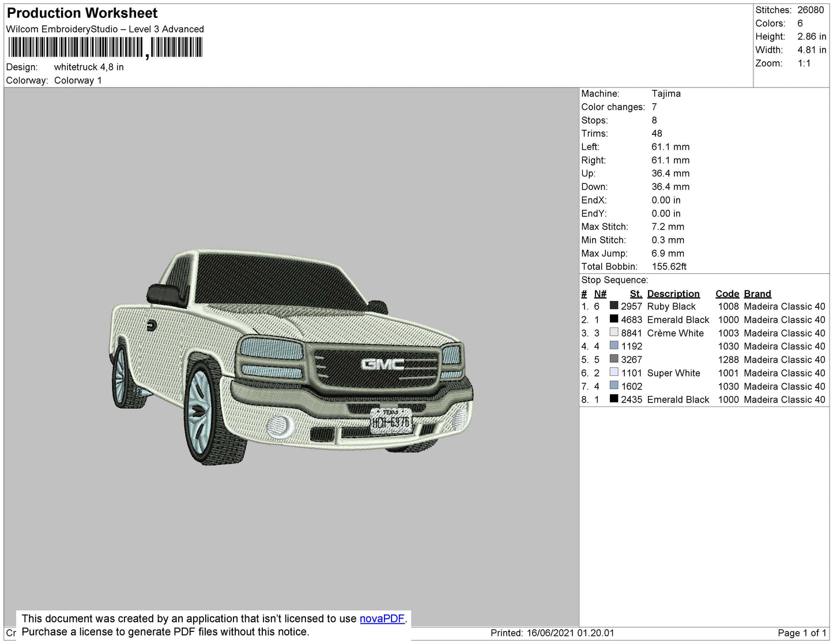The width and height of the screenshot is (833, 644).
Task: Click the Total Bobbin value '155.62ft'
Action: click(669, 266)
